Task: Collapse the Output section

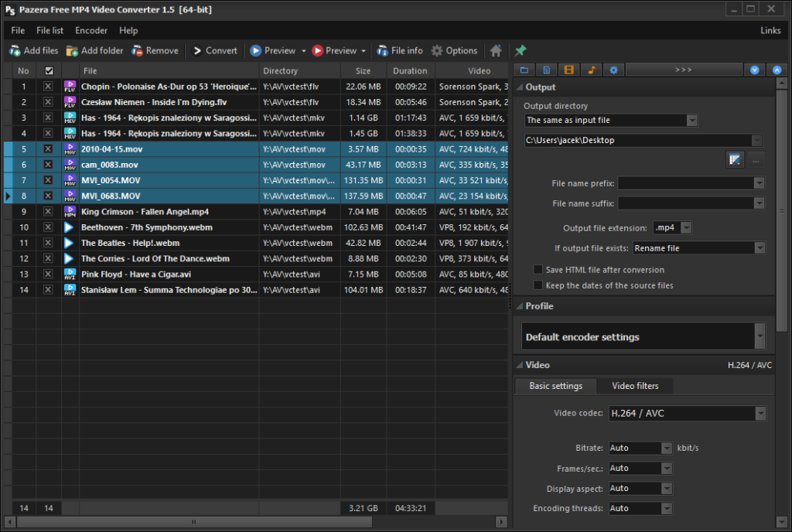Action: [x=519, y=87]
